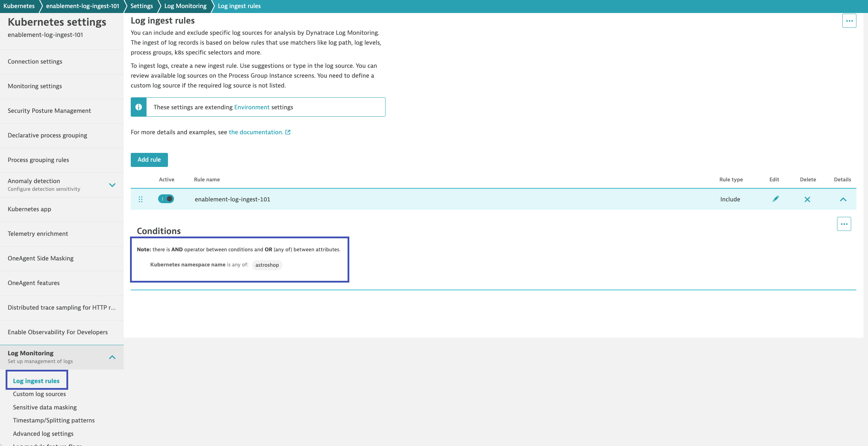Click the astroshop namespace tag
The height and width of the screenshot is (446, 868).
point(267,265)
